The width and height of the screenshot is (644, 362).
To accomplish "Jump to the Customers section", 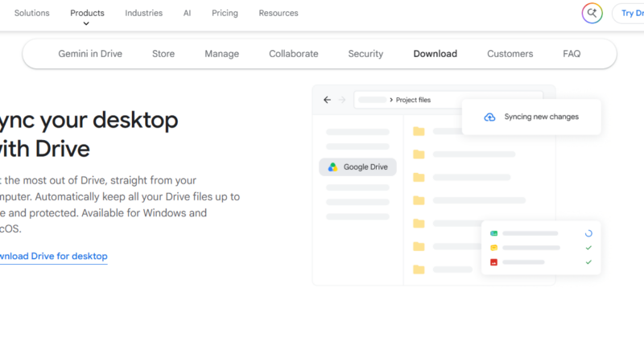I will point(510,54).
